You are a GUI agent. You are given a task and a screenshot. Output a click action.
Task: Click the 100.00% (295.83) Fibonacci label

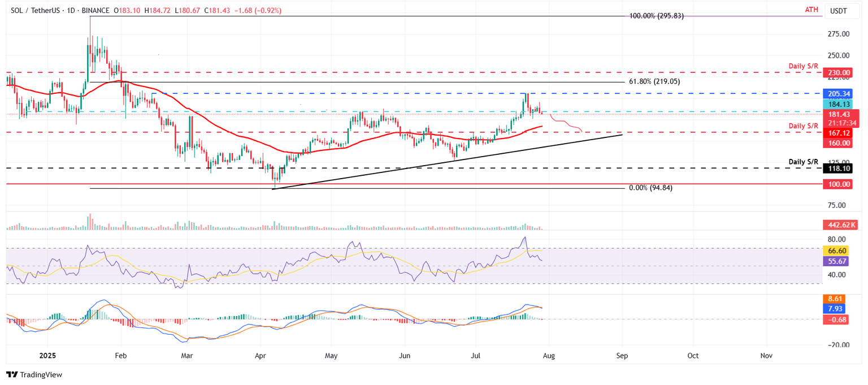[x=657, y=16]
